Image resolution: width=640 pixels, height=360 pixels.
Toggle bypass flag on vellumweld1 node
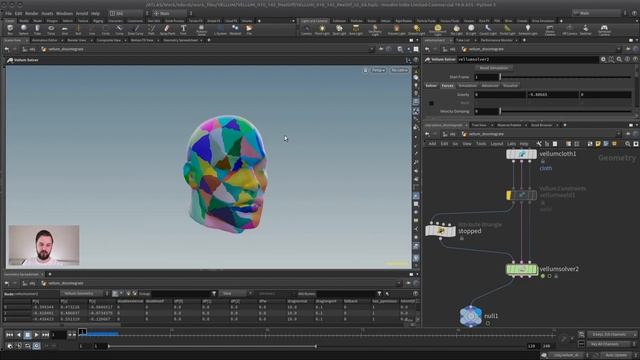point(509,195)
